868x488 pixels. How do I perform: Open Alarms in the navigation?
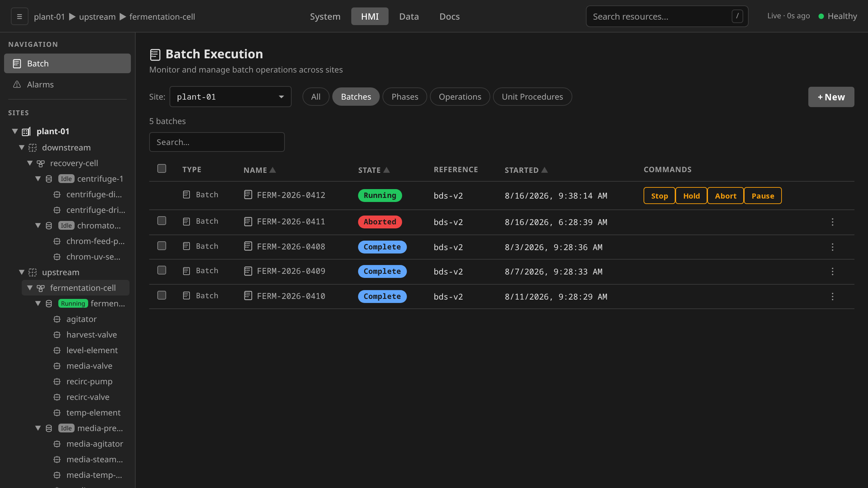pos(67,84)
